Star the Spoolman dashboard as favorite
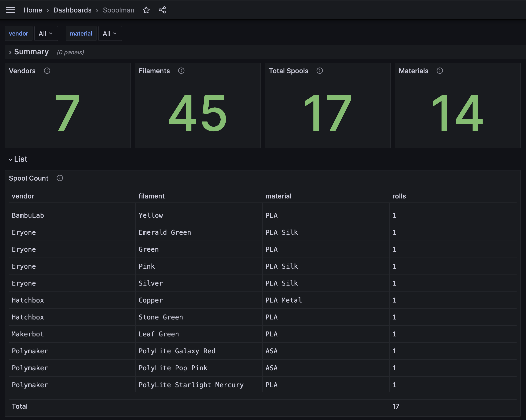526x420 pixels. 146,10
